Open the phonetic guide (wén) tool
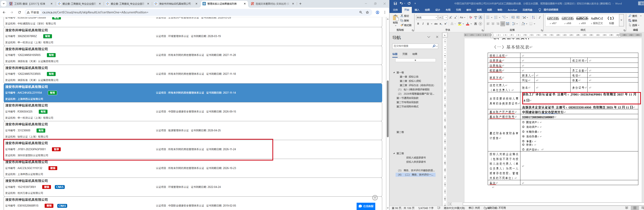 click(476, 17)
